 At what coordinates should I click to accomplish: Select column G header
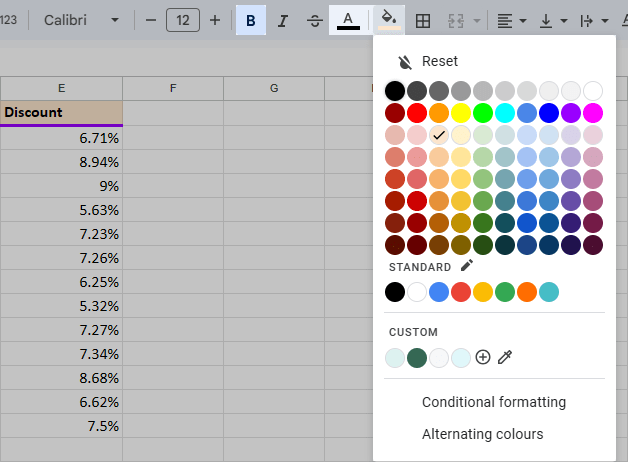(x=274, y=88)
